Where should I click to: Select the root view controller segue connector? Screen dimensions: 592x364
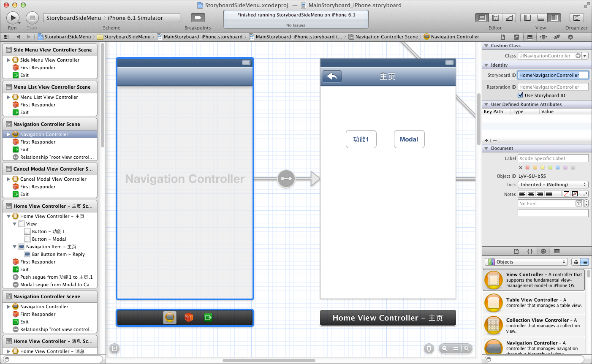(x=286, y=179)
